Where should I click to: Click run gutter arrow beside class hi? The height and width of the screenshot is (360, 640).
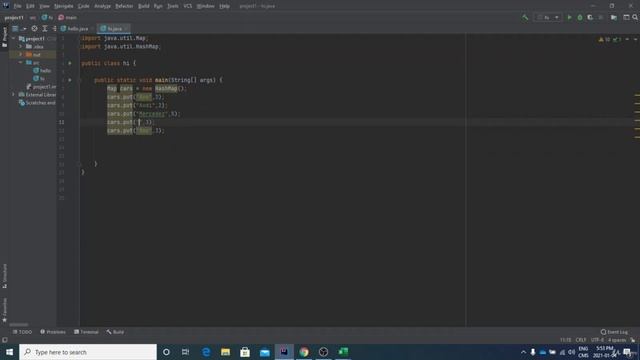tap(70, 63)
